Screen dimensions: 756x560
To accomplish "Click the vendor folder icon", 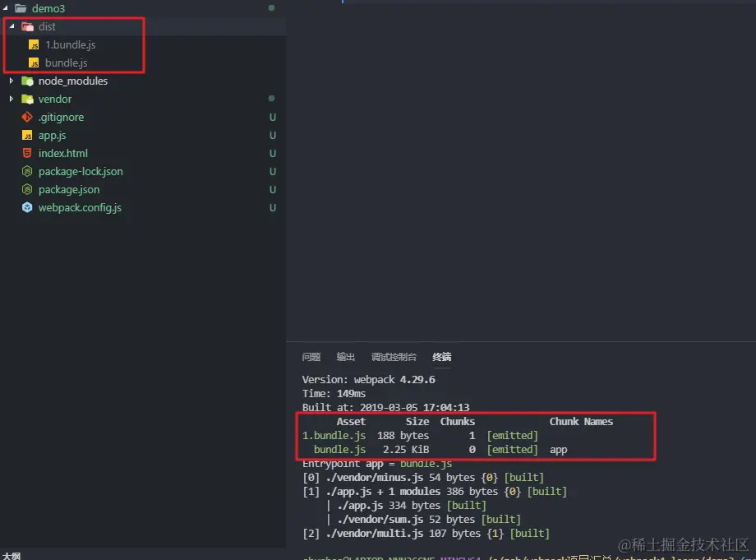I will (x=27, y=99).
